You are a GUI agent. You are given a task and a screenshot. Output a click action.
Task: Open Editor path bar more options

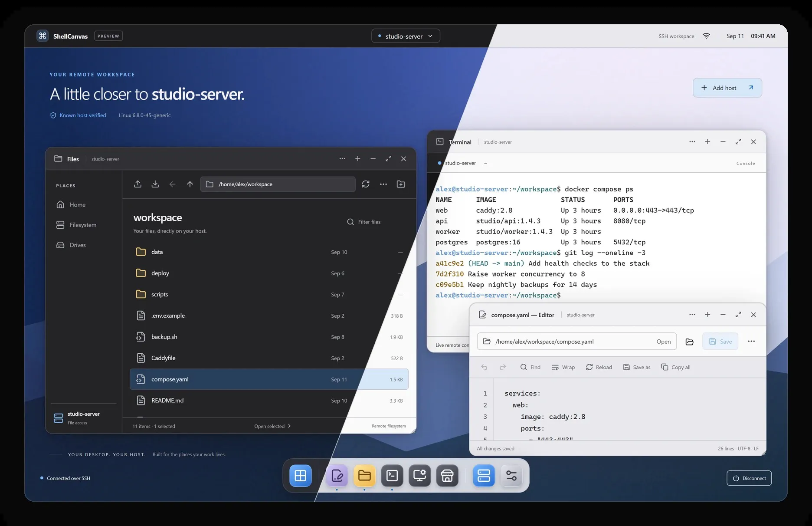(751, 342)
